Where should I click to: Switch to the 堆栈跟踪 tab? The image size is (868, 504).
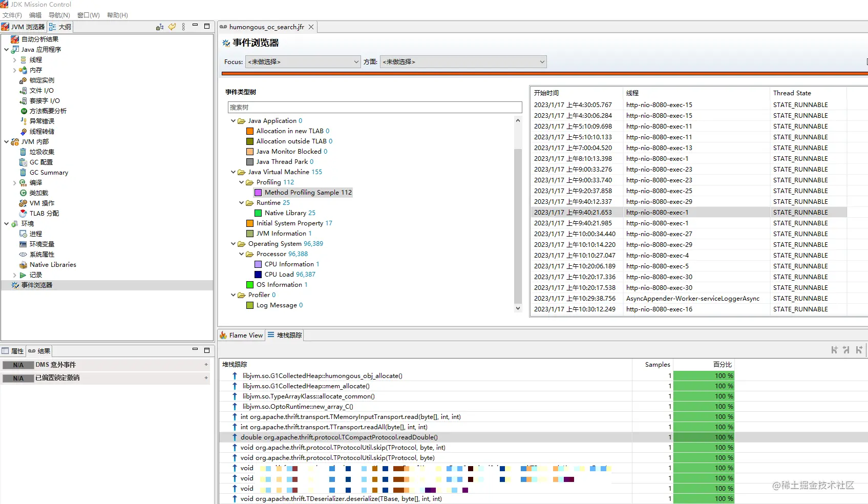285,335
